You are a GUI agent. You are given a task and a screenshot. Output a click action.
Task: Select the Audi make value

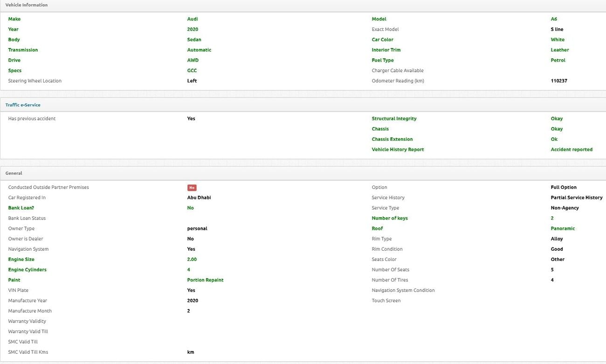tap(193, 19)
